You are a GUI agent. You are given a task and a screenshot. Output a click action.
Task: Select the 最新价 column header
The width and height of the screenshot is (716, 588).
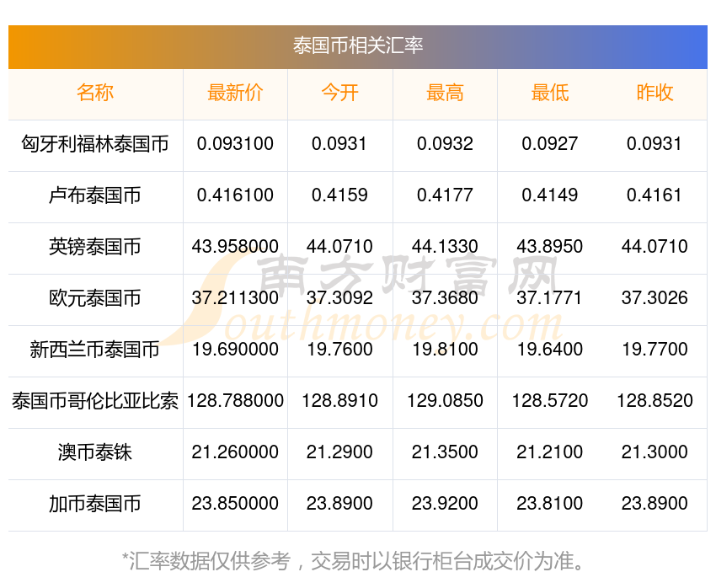(235, 94)
